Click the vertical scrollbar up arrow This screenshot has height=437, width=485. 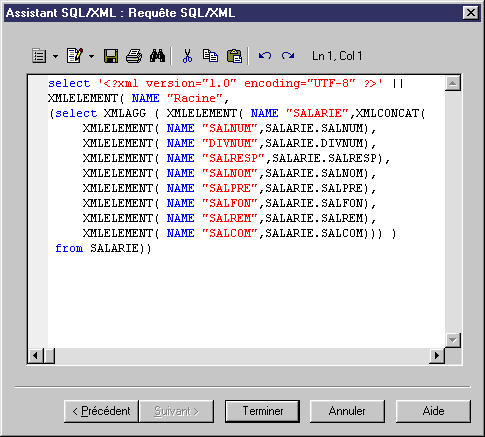(453, 83)
